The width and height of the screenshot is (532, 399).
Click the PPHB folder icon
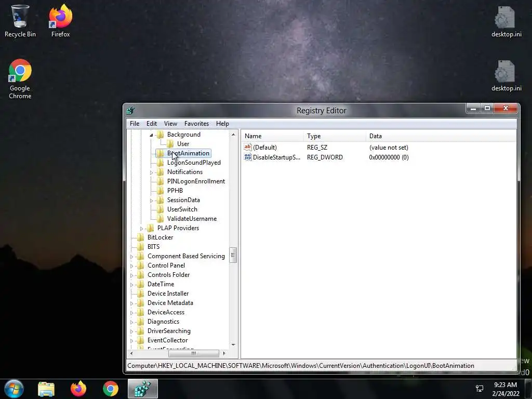click(160, 190)
